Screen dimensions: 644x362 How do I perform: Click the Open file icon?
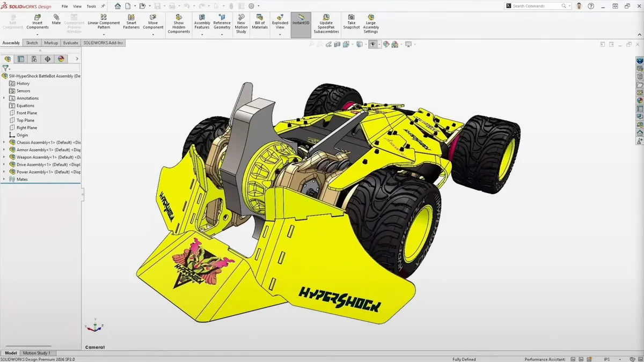(x=142, y=6)
